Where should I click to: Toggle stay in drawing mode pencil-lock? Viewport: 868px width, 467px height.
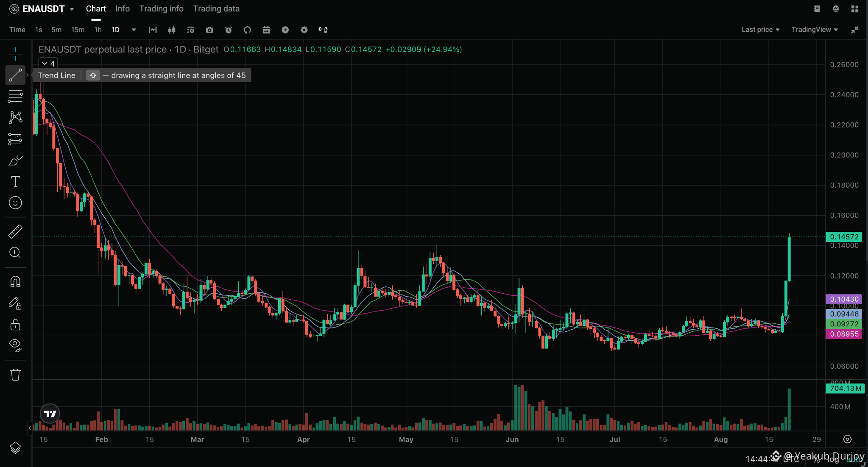click(15, 303)
